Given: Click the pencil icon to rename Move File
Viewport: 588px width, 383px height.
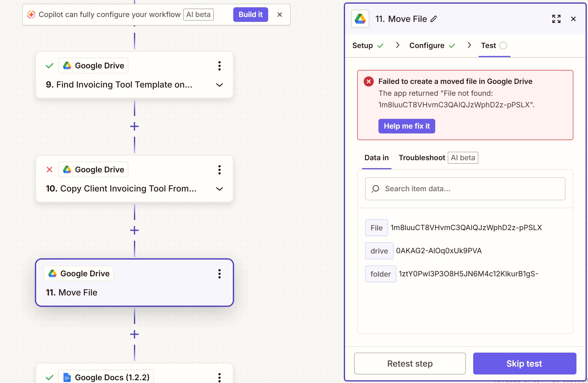Looking at the screenshot, I should [x=434, y=19].
